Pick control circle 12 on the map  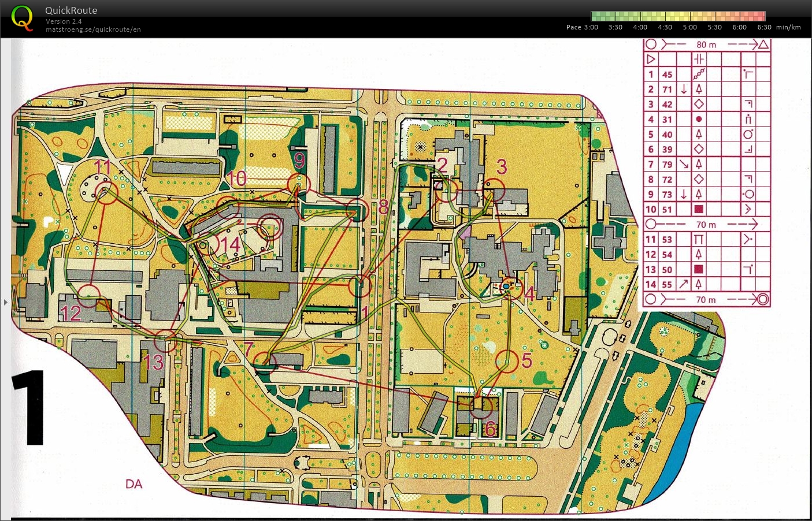pyautogui.click(x=88, y=296)
